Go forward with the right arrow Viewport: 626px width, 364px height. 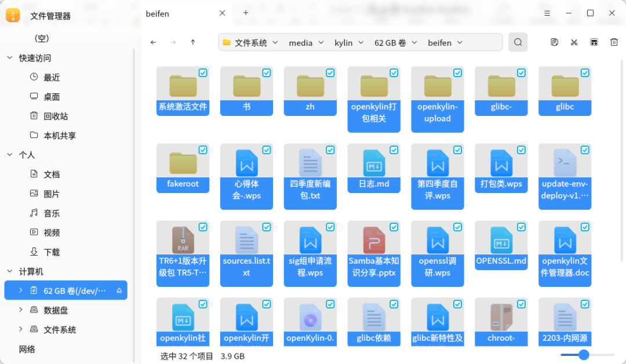pos(173,42)
